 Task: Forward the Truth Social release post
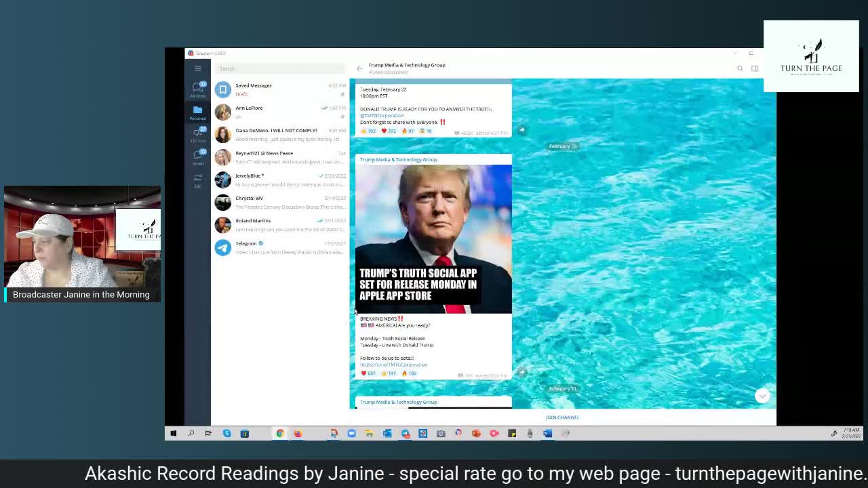[x=521, y=372]
